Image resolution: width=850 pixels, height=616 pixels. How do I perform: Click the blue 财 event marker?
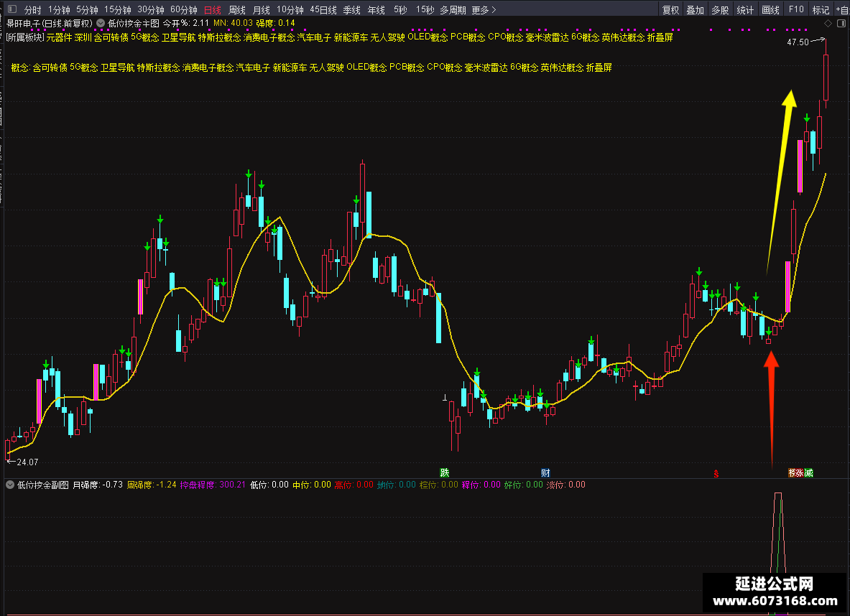click(545, 473)
